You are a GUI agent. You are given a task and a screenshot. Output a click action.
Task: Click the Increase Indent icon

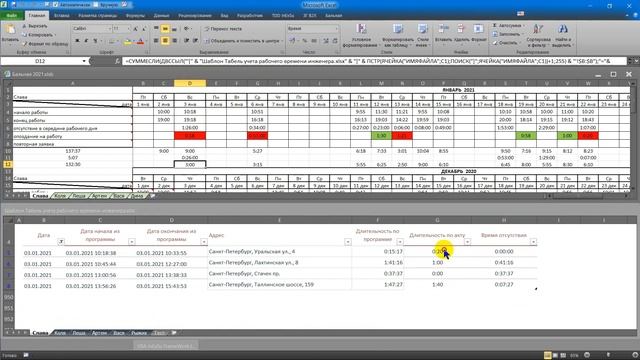tap(195, 41)
